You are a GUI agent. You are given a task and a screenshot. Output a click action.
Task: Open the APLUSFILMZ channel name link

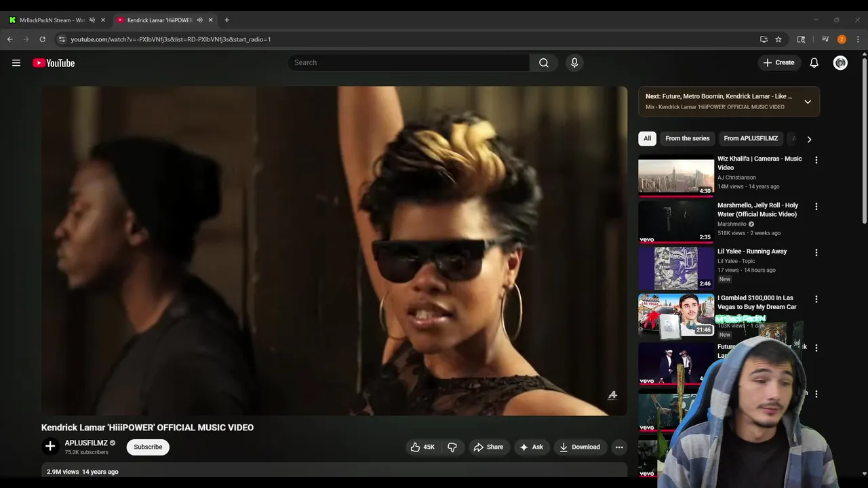pos(86,443)
